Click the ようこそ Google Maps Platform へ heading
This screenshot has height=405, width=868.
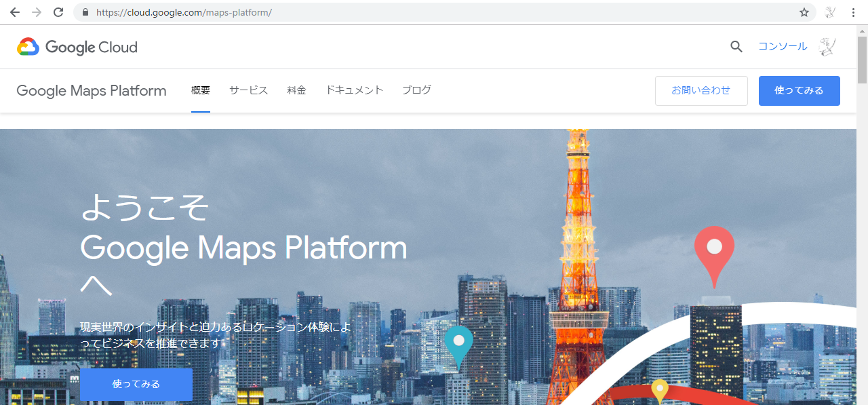pyautogui.click(x=244, y=246)
